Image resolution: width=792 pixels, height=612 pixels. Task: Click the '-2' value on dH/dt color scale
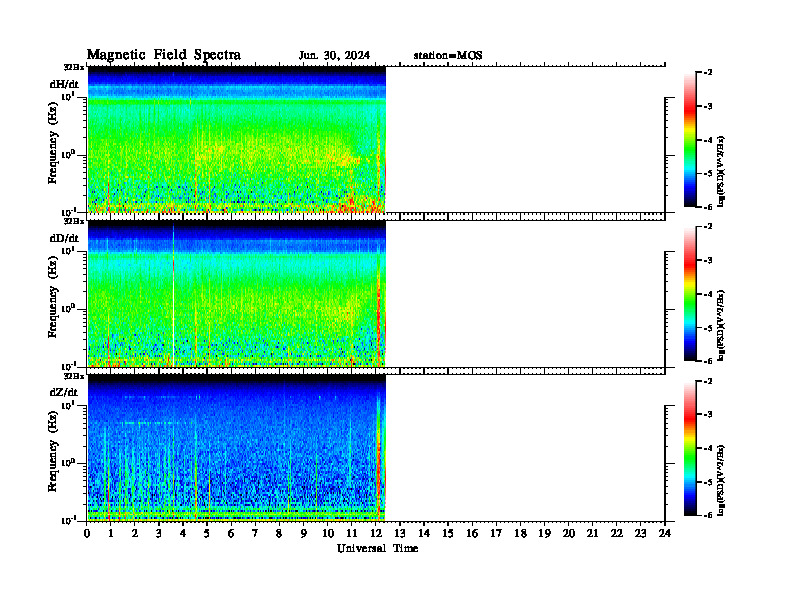click(708, 73)
